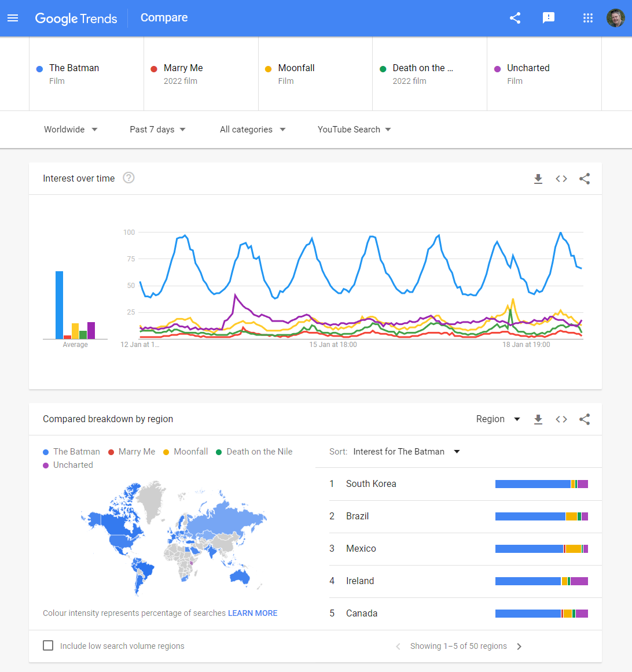Image resolution: width=632 pixels, height=672 pixels.
Task: Click the '18 Jan at 19:00' axis label
Action: pyautogui.click(x=526, y=345)
